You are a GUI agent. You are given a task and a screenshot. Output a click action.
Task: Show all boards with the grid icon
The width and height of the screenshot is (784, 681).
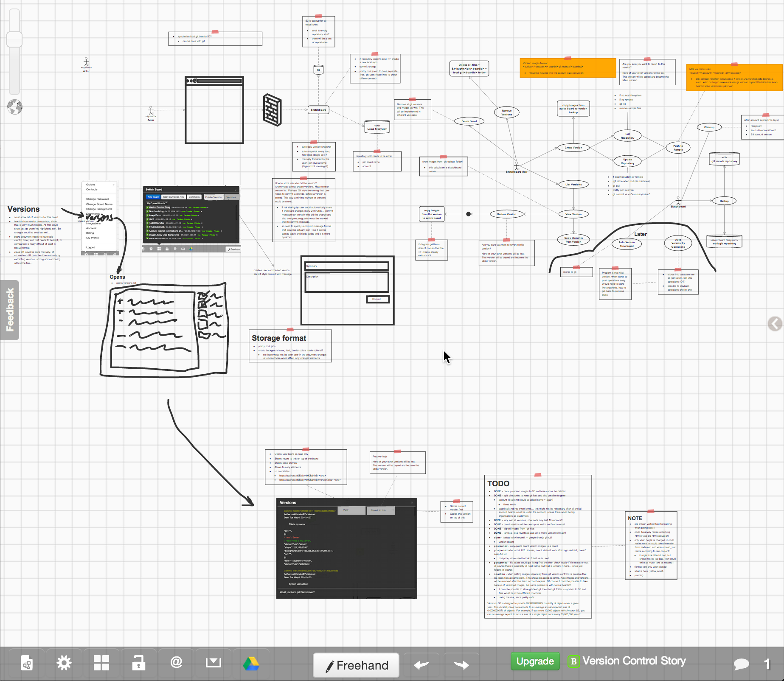point(101,663)
